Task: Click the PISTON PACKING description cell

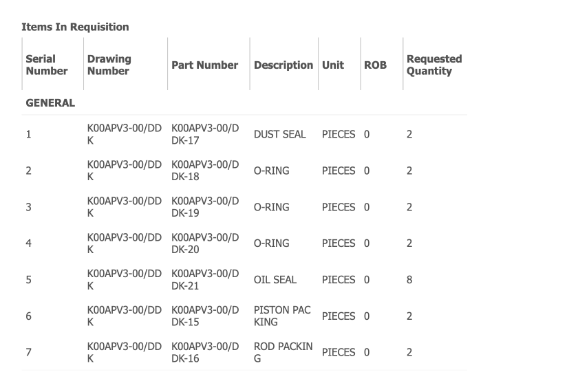Action: pyautogui.click(x=282, y=316)
